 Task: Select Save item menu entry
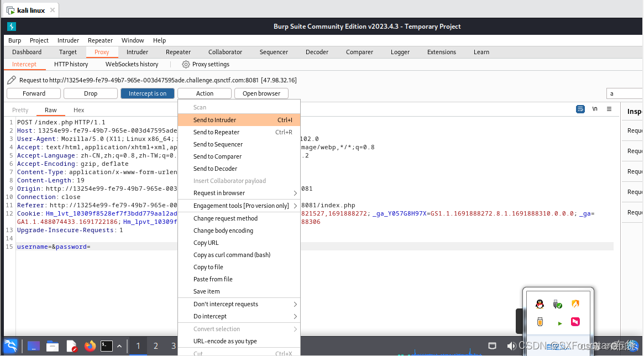[239, 291]
